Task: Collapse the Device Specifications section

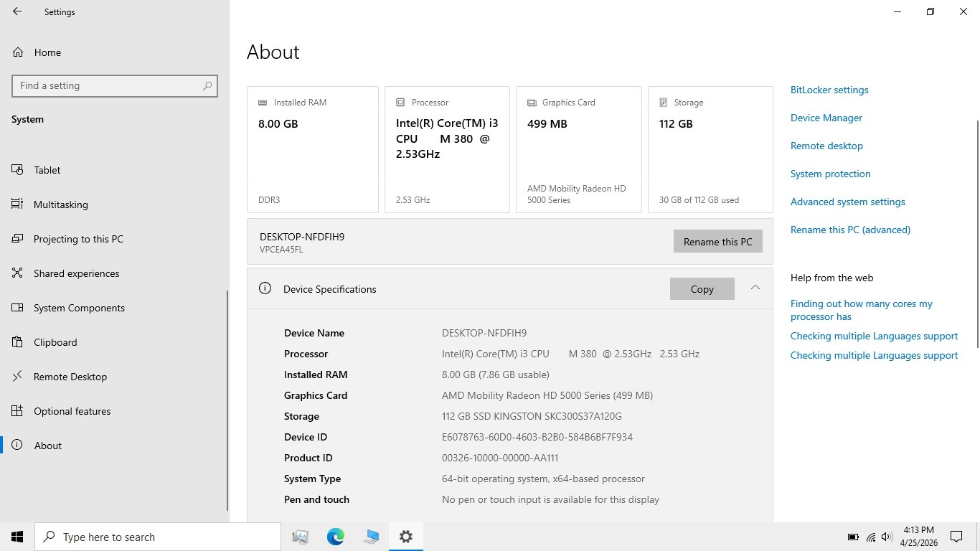Action: (755, 288)
